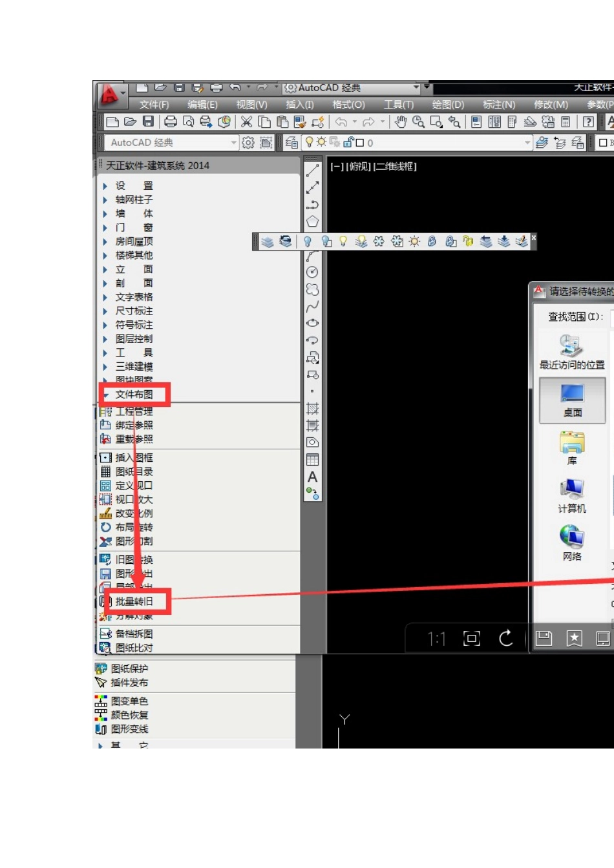Select 库 location in file dialog

(573, 448)
